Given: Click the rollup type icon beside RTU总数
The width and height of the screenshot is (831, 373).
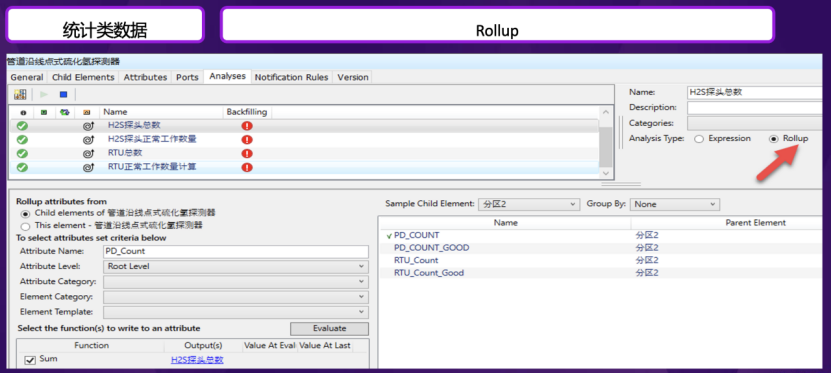Looking at the screenshot, I should coord(88,154).
